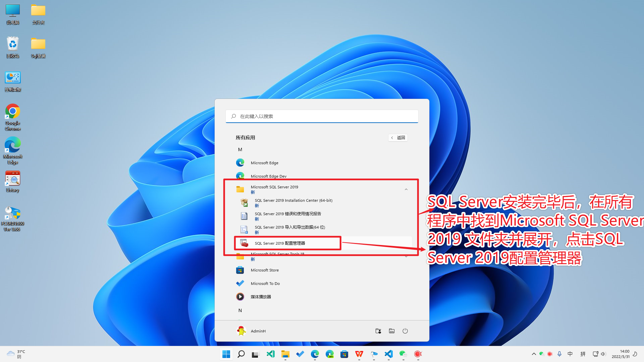Open weather widget showing 31°C
Image resolution: width=644 pixels, height=362 pixels.
point(16,354)
